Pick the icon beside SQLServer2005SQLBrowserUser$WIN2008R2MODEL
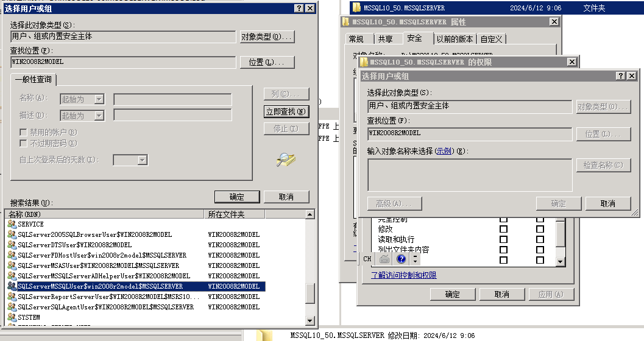644x341 pixels. (12, 234)
